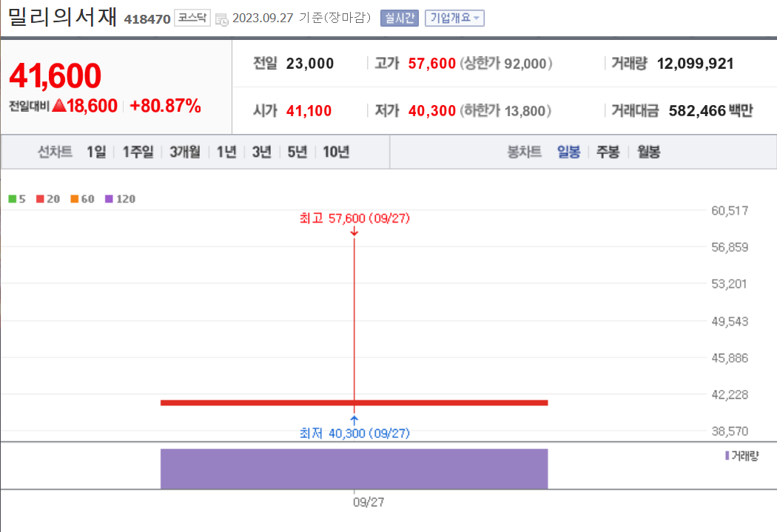Viewport: 777px width, 532px height.
Task: Click the orange 60-day moving average swatch
Action: [x=74, y=198]
